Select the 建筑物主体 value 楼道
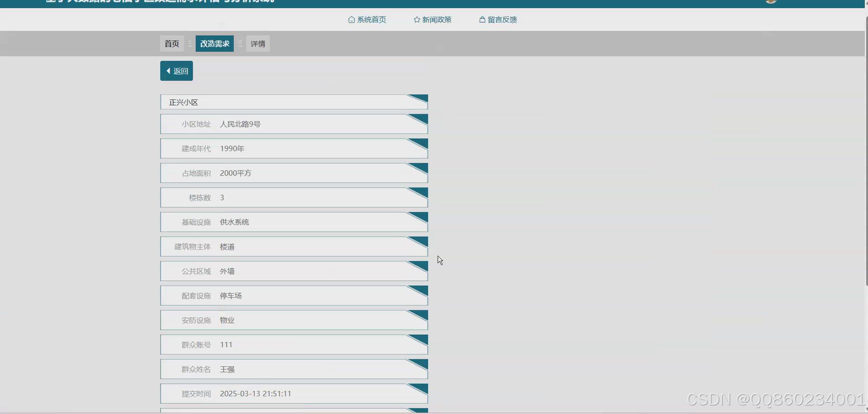The height and width of the screenshot is (414, 868). (227, 246)
